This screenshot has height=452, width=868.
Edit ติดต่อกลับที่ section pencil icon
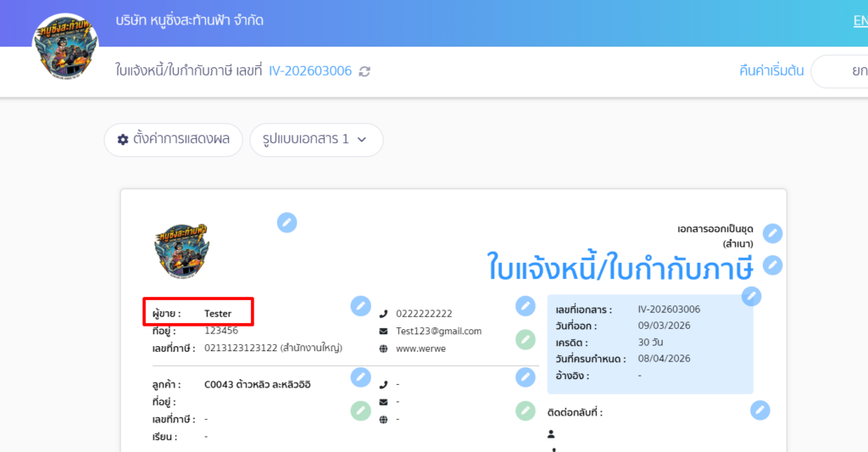pos(760,410)
